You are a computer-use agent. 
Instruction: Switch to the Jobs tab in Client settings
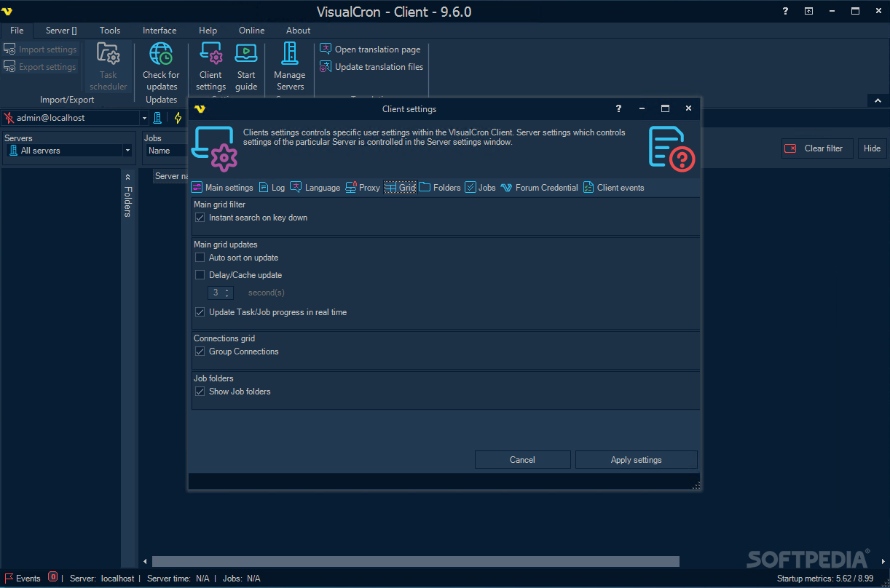[481, 188]
